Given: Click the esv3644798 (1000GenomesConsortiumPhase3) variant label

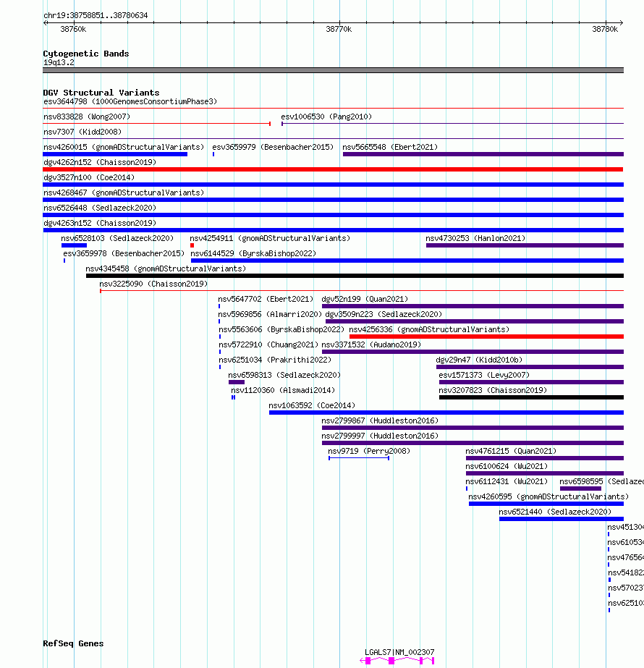Looking at the screenshot, I should (x=130, y=101).
